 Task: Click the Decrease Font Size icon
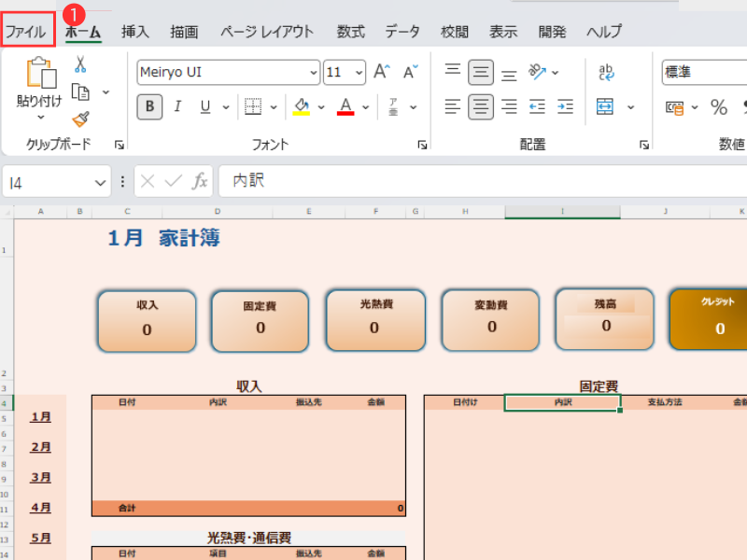pyautogui.click(x=410, y=72)
